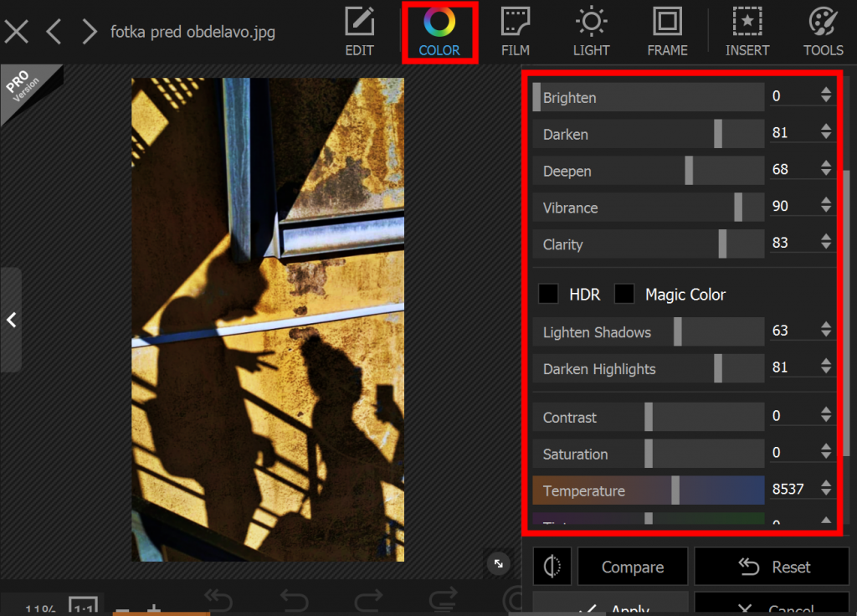Click the Contrast value field showing 0
Image resolution: width=857 pixels, height=616 pixels.
(793, 416)
